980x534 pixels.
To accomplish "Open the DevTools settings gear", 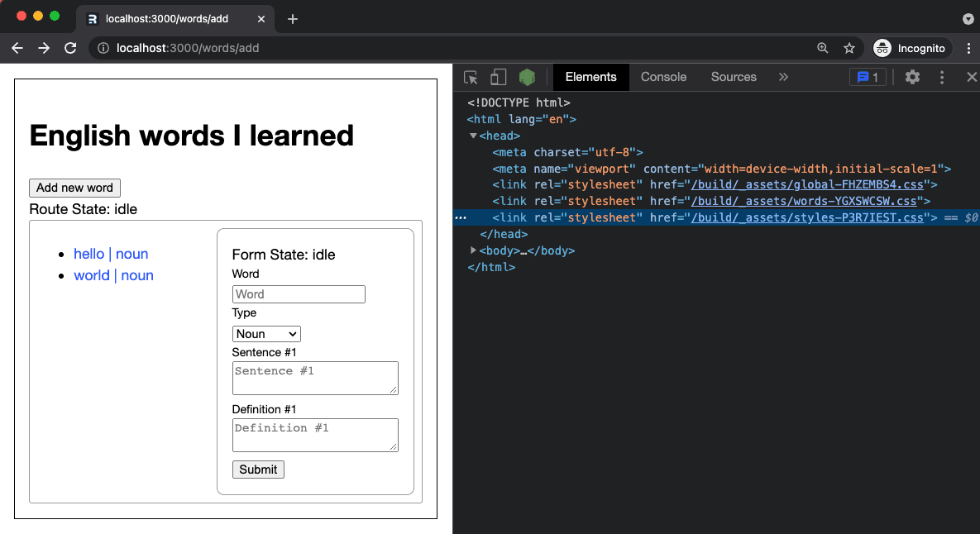I will 911,76.
